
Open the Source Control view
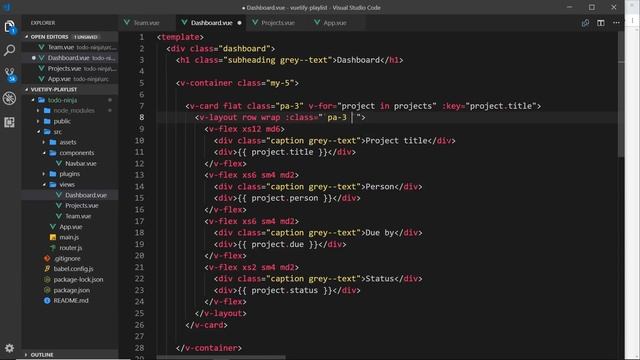point(9,74)
